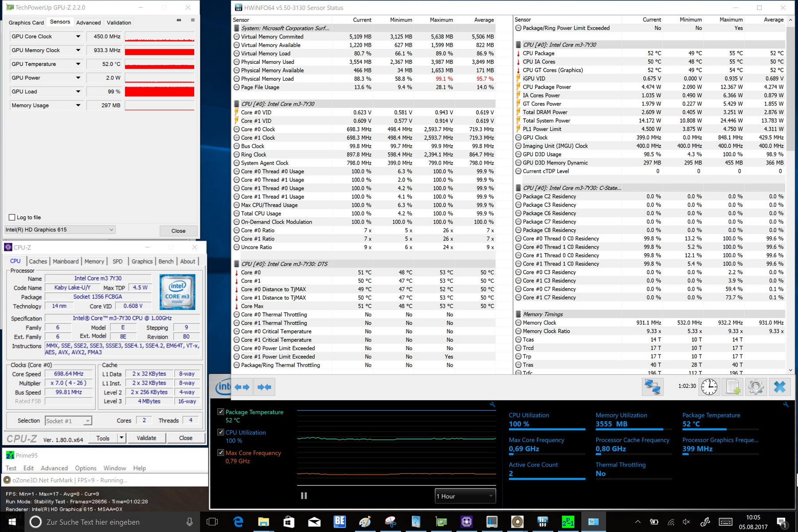Image resolution: width=798 pixels, height=532 pixels.
Task: Open the Memory Usage sensor dropdown in GPU-Z
Action: click(78, 105)
